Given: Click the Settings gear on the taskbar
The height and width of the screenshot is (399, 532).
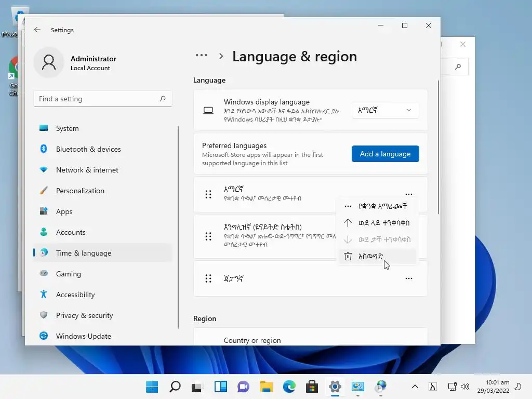Looking at the screenshot, I should coord(335,387).
